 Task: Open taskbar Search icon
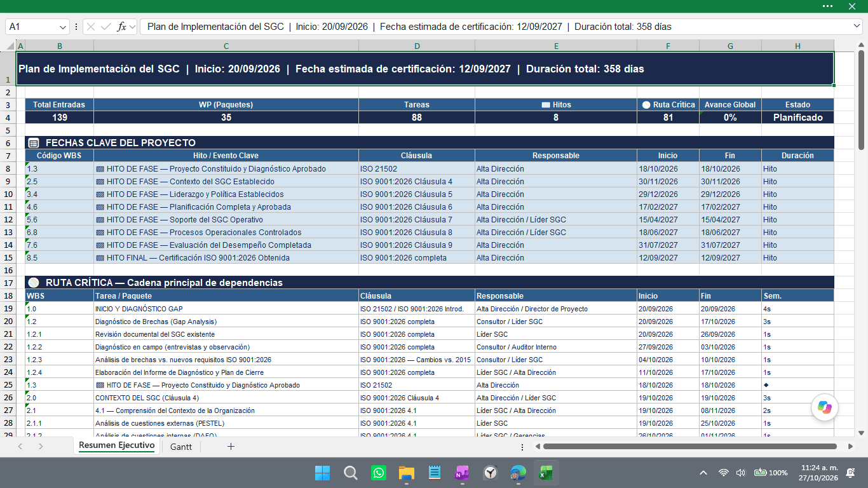coord(350,473)
